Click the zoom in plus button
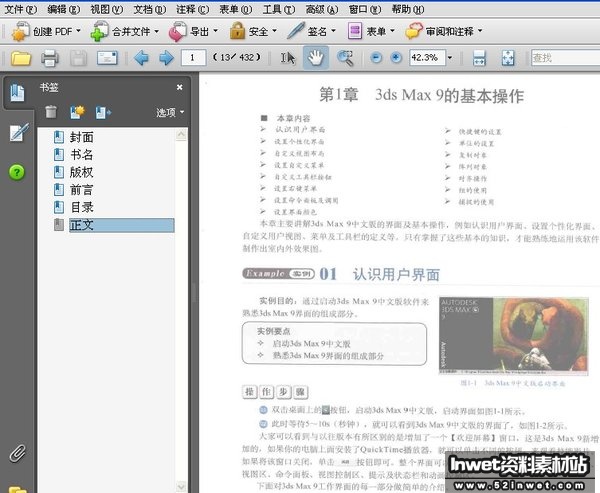This screenshot has height=493, width=600. point(396,58)
